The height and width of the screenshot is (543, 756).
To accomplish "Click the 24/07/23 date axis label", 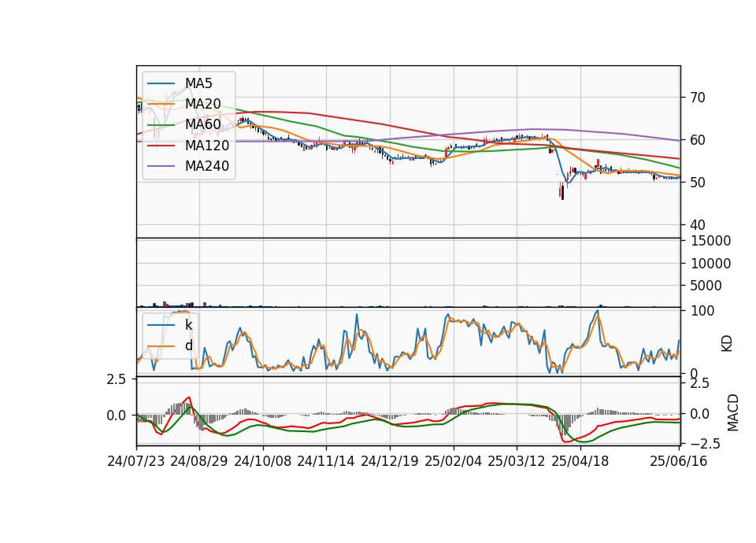I will (136, 461).
